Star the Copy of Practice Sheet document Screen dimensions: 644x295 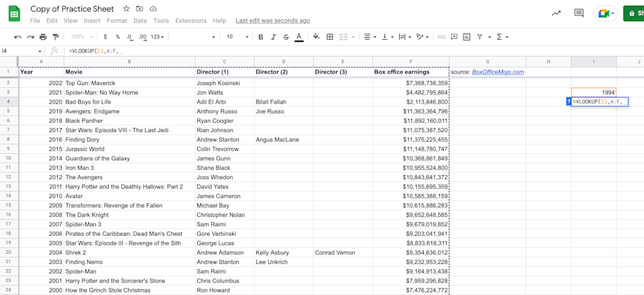tap(126, 8)
